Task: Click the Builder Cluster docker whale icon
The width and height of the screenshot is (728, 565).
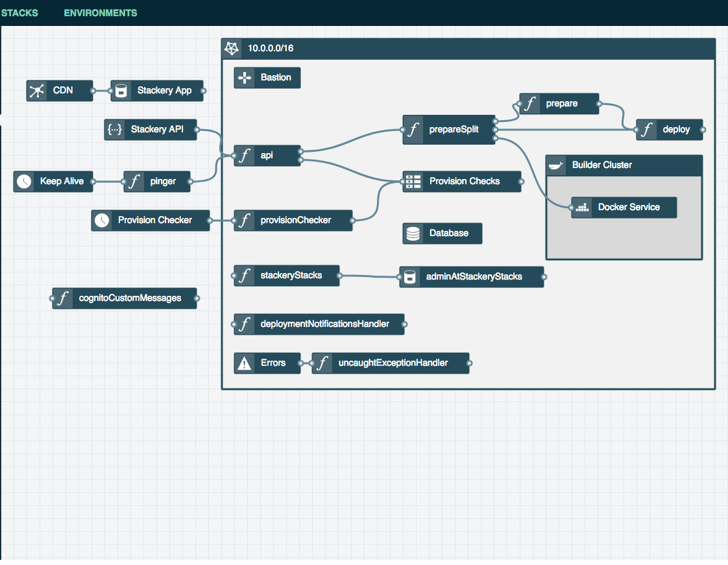Action: (x=556, y=165)
